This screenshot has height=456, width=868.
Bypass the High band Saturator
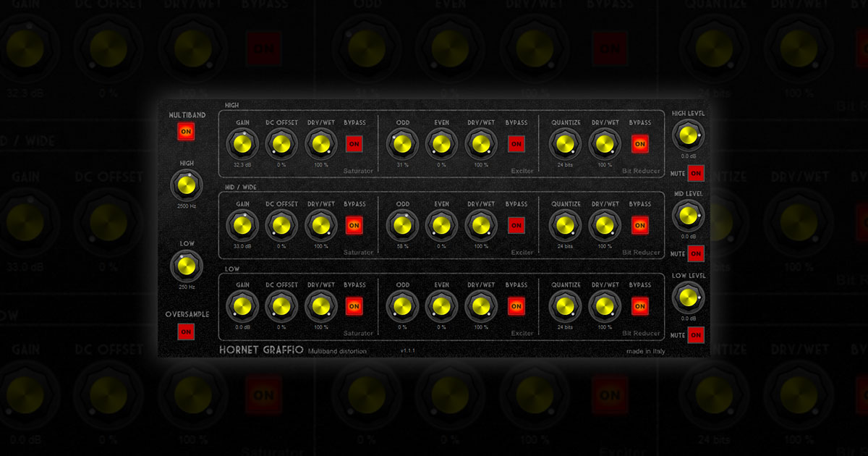click(x=354, y=144)
